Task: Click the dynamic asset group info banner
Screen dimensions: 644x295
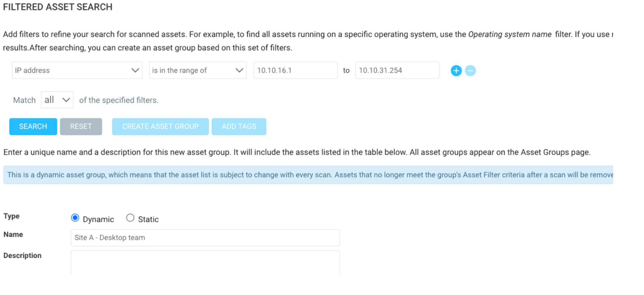Action: click(x=308, y=175)
